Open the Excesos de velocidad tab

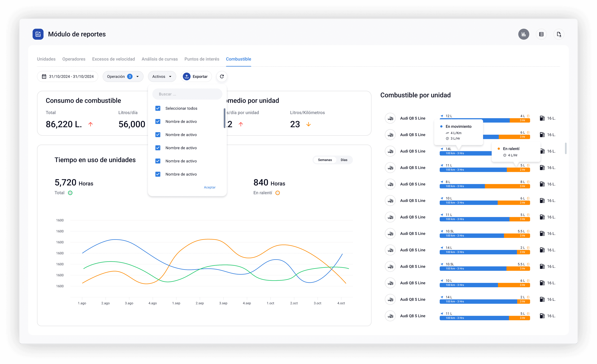pos(113,59)
